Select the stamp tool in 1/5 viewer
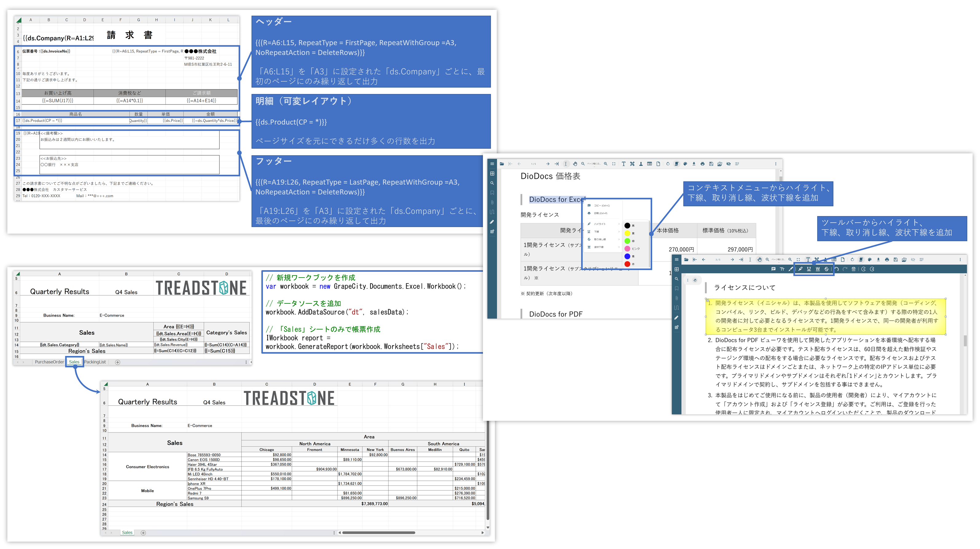Screen dimensions: 980x549 641,164
